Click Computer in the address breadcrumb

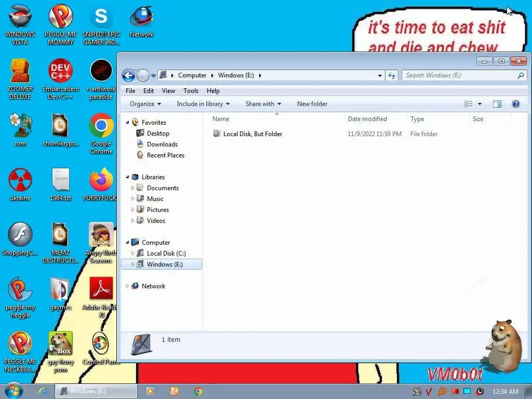(x=192, y=75)
